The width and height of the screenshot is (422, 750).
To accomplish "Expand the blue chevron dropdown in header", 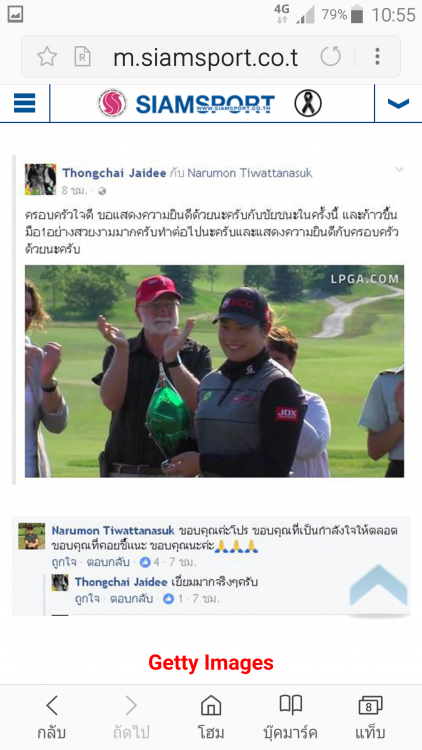I will click(x=398, y=103).
